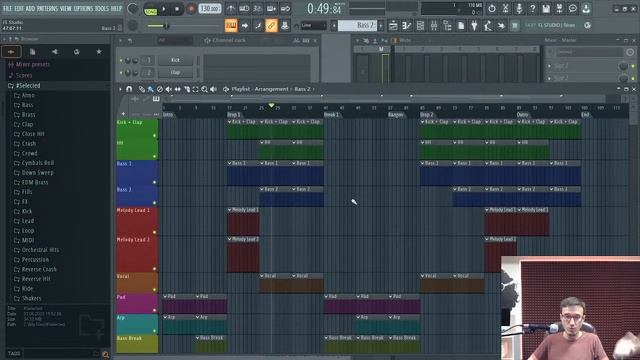Select the zoom tool in playlist toolbar
Image resolution: width=640 pixels, height=360 pixels.
(204, 89)
